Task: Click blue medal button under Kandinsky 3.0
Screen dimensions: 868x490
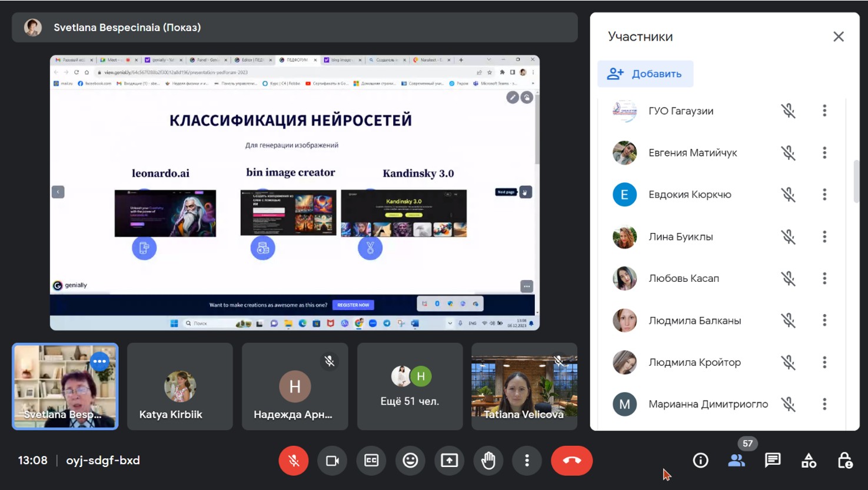Action: click(x=370, y=248)
